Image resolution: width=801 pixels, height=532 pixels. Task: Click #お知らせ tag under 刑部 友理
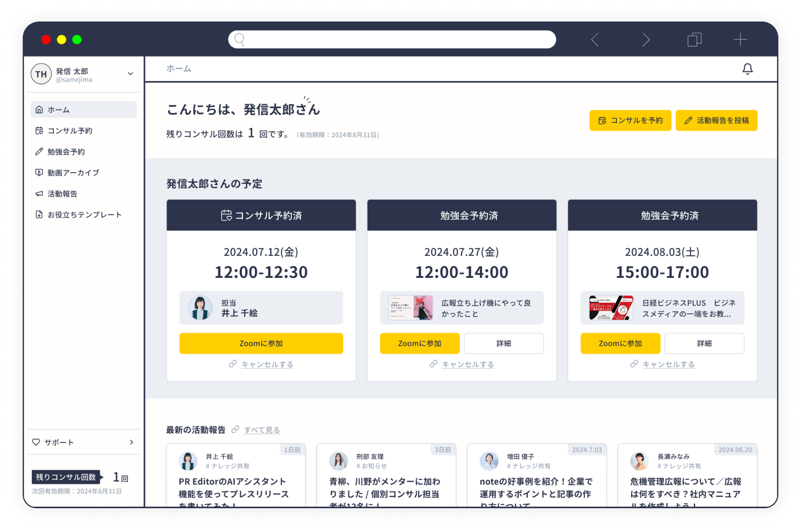[372, 466]
